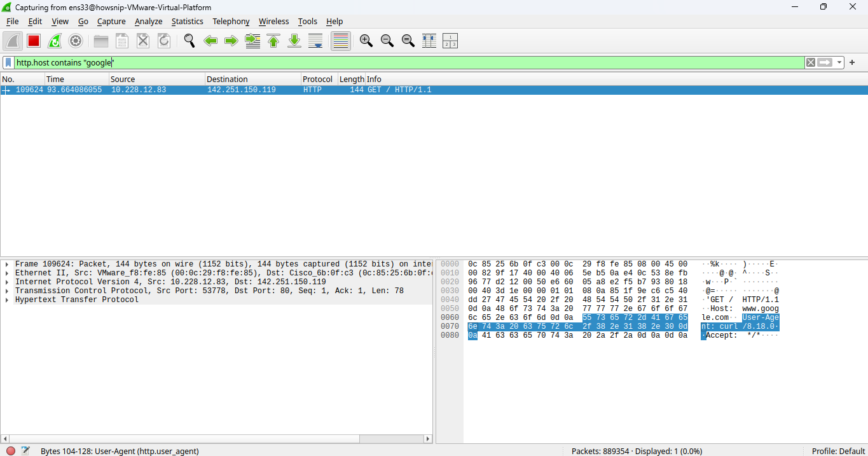Sort by the Source column header
868x456 pixels.
156,79
